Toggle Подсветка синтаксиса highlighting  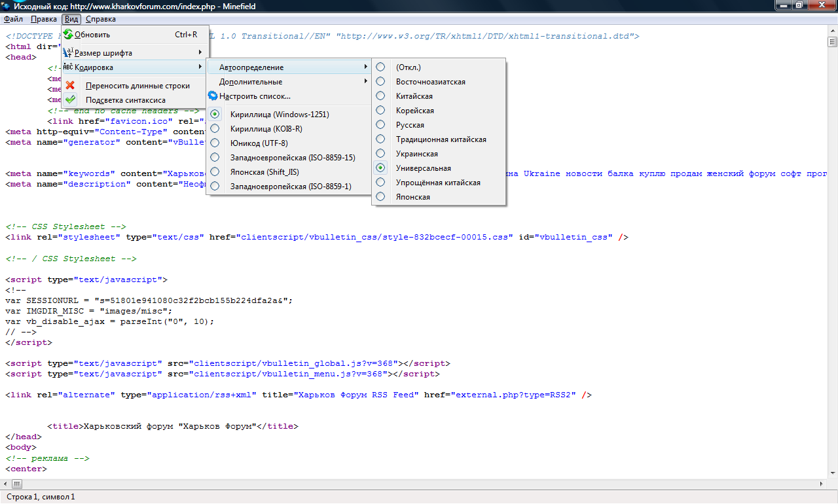coord(135,100)
